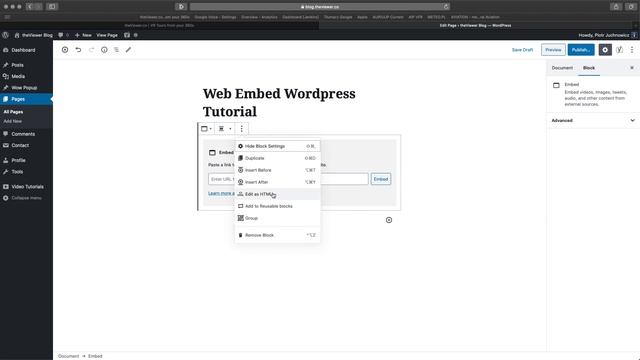Viewport: 640px width, 360px height.
Task: Click the Web Embed Wordpress Tutorial title
Action: (x=279, y=102)
